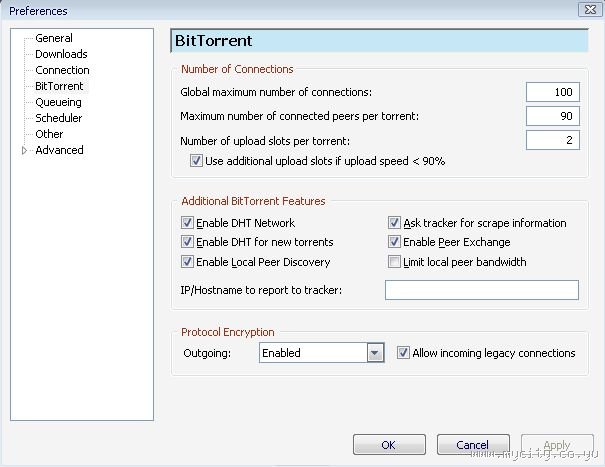Toggle Allow incoming legacy connections

tap(403, 353)
